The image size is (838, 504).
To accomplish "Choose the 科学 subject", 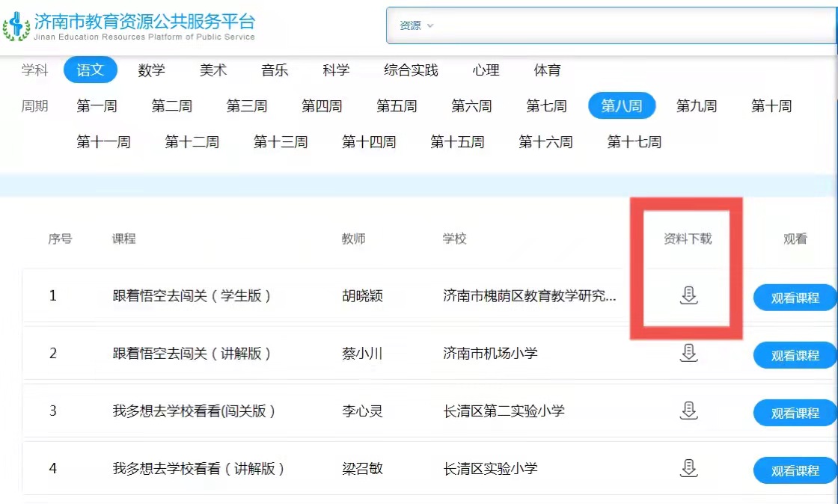I will point(336,70).
